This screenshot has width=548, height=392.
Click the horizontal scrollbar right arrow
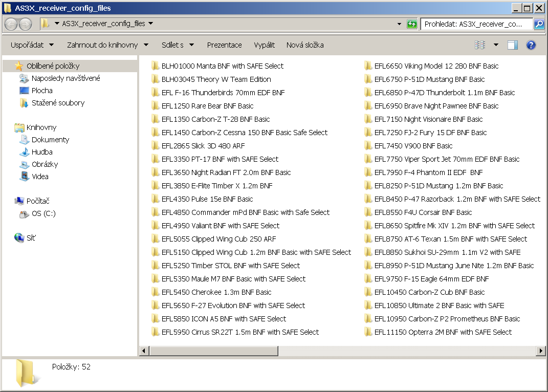pos(541,351)
